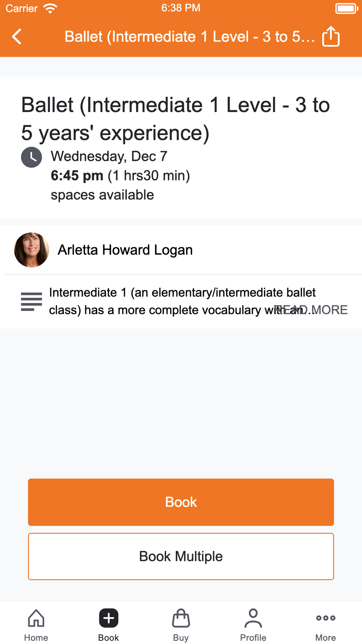Open the Home tab icon
Viewport: 362px width, 644px height.
36,618
